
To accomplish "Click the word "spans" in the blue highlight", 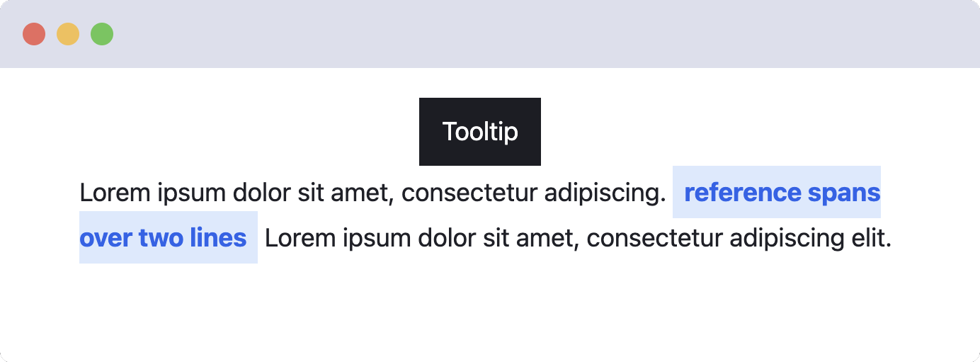I will (844, 193).
